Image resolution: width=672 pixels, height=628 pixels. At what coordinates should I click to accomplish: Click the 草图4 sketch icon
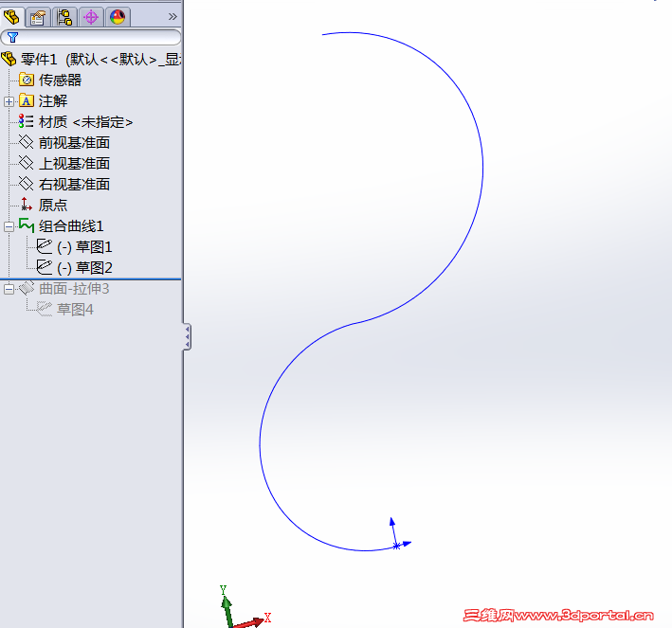click(x=45, y=309)
